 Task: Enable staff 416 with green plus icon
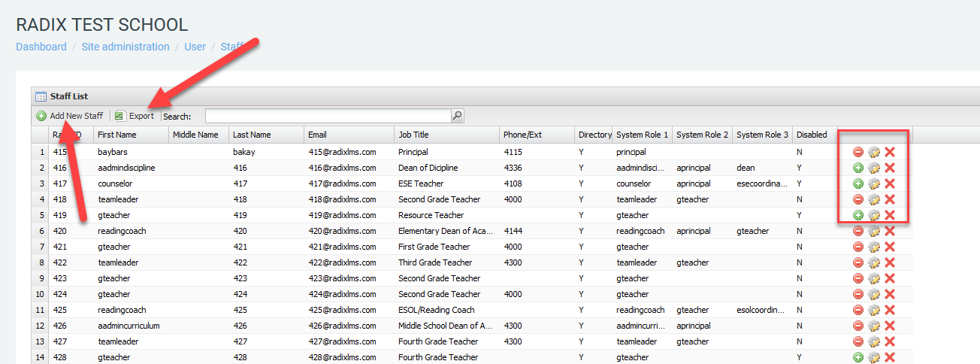point(857,168)
